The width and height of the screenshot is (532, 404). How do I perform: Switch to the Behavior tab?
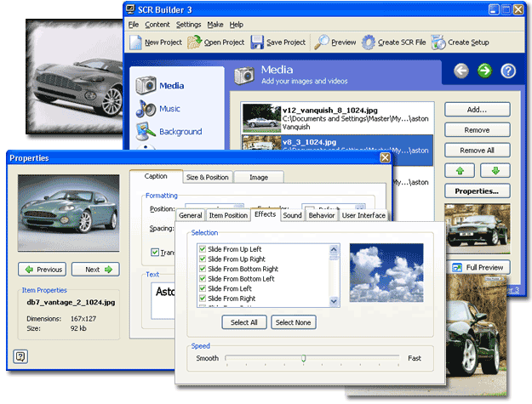pos(322,215)
